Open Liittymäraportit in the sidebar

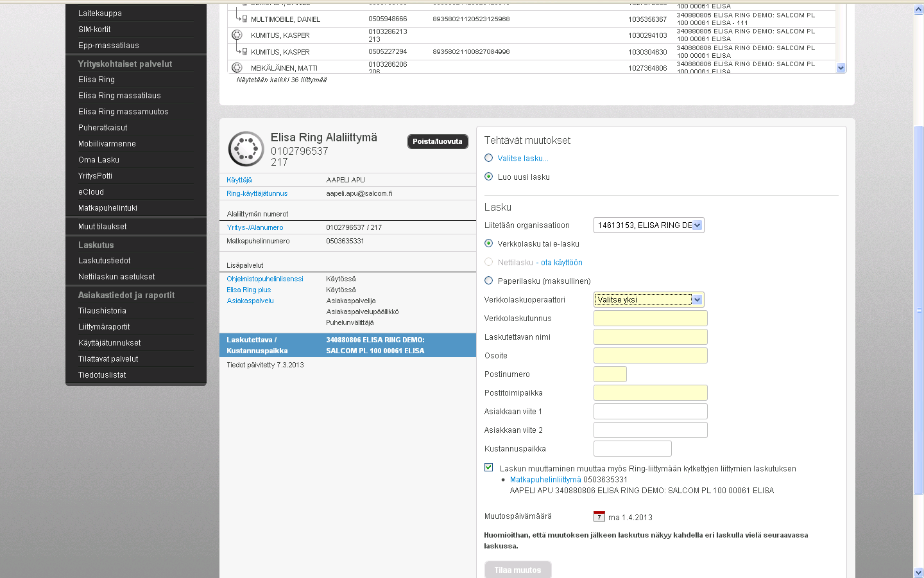click(x=104, y=327)
